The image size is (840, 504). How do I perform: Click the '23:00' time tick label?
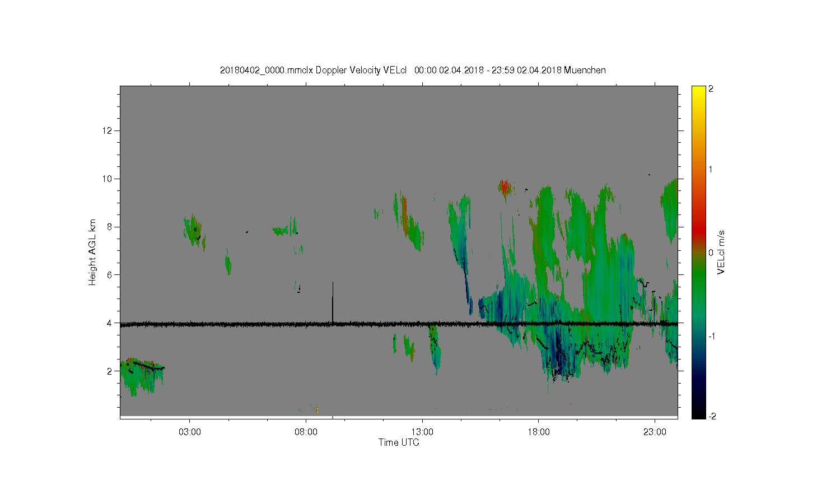click(x=655, y=432)
